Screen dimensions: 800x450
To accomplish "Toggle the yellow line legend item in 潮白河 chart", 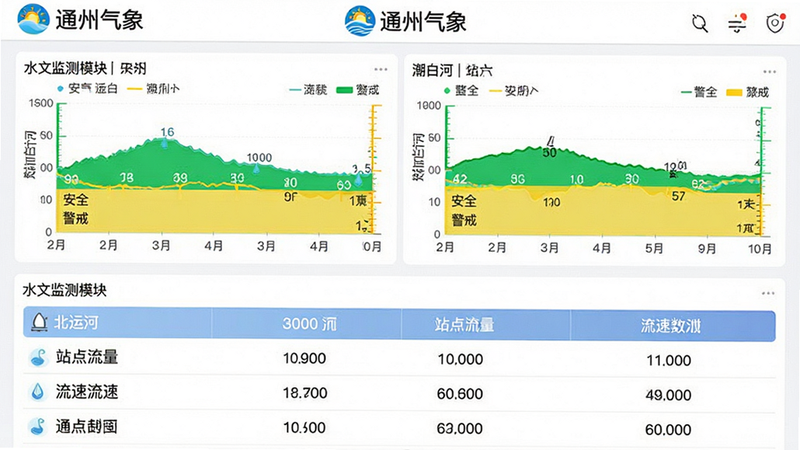I will pyautogui.click(x=514, y=91).
